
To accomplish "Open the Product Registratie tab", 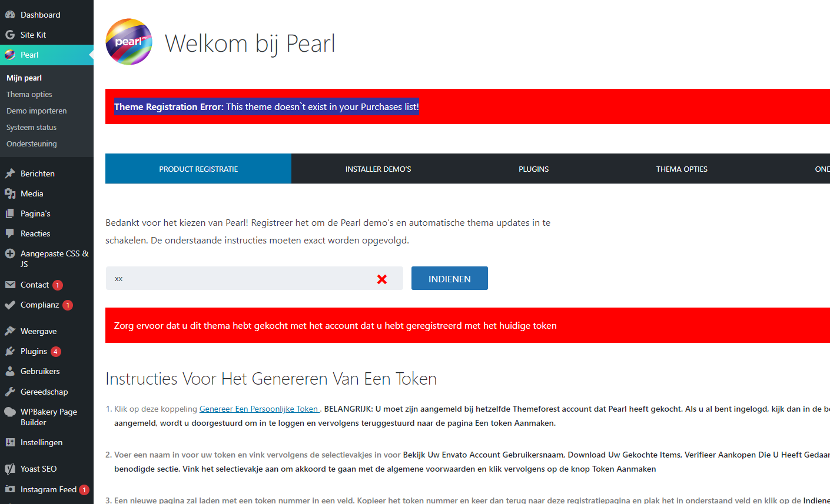I will pyautogui.click(x=198, y=169).
